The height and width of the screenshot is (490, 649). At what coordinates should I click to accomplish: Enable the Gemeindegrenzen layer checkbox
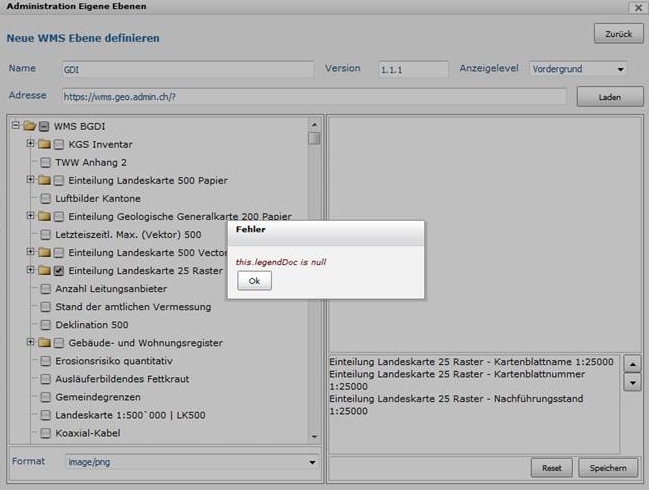coord(46,396)
